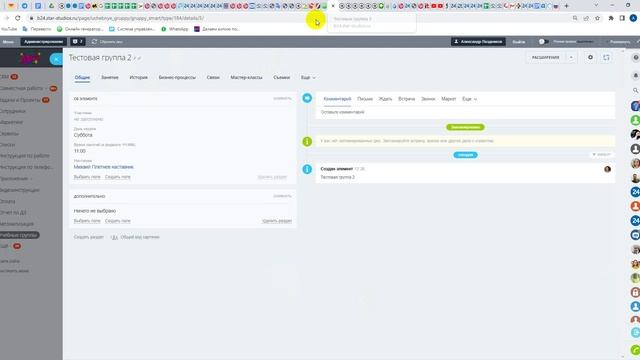Open a new browser tab with the plus icon

click(x=567, y=6)
